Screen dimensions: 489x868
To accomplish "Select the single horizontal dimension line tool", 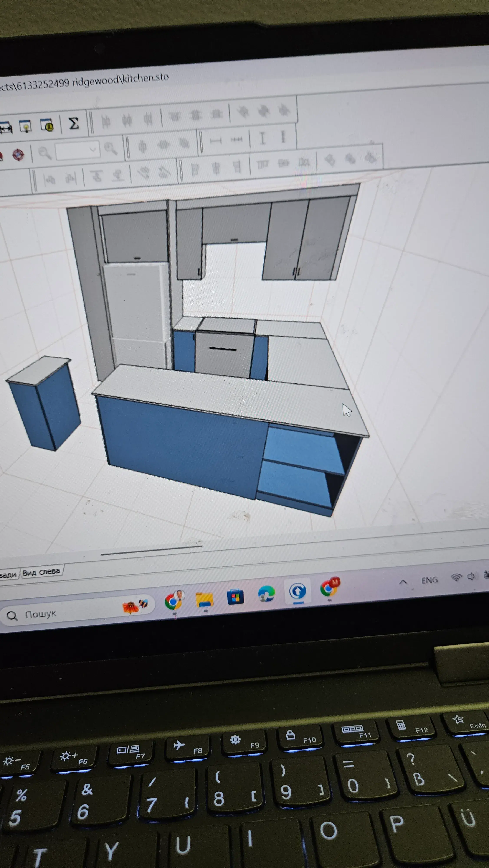I will (x=216, y=141).
